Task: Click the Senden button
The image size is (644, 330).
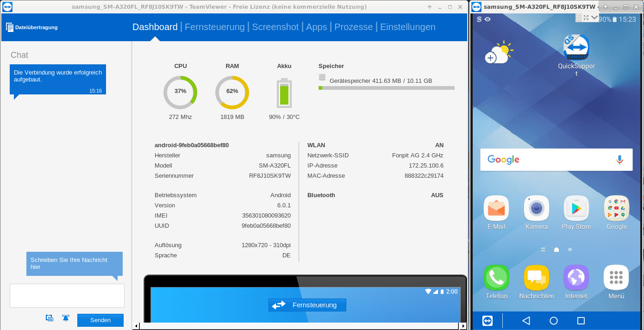Action: point(100,320)
